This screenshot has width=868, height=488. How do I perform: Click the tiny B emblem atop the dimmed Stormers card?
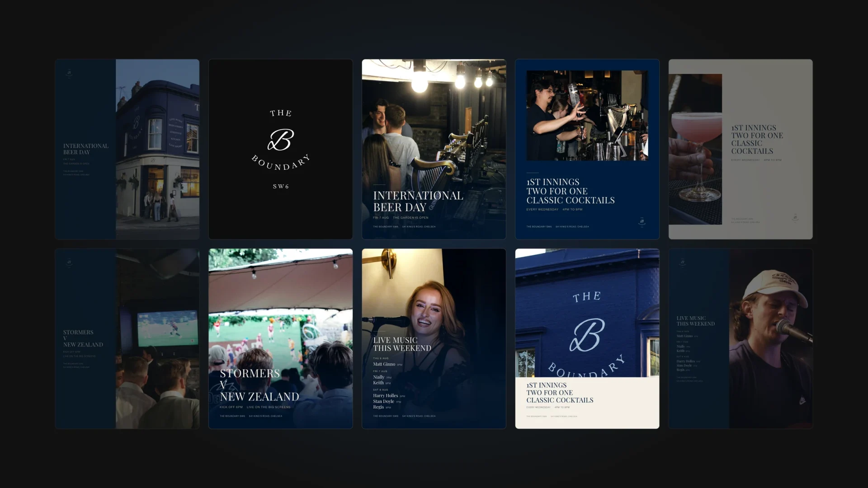[x=69, y=262]
